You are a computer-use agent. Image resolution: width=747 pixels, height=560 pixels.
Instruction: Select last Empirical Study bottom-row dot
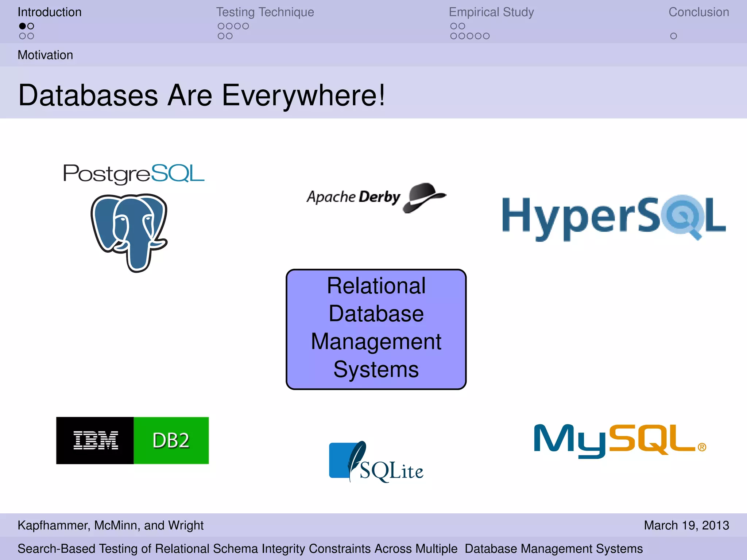click(x=487, y=36)
